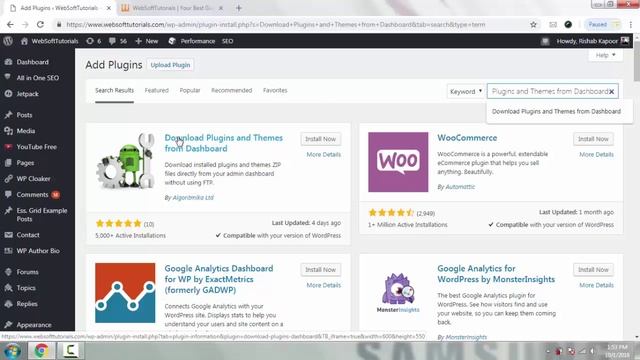The height and width of the screenshot is (360, 640).
Task: Select Search Results tab
Action: tap(114, 90)
